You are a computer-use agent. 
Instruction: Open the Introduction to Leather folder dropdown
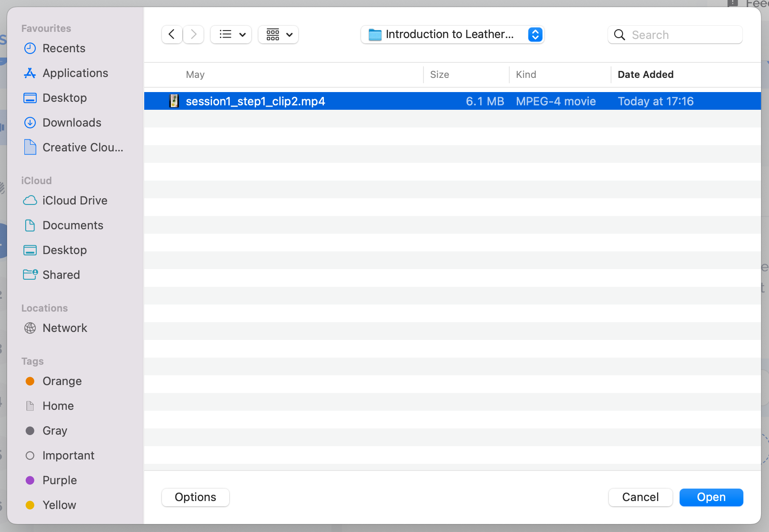tap(452, 35)
